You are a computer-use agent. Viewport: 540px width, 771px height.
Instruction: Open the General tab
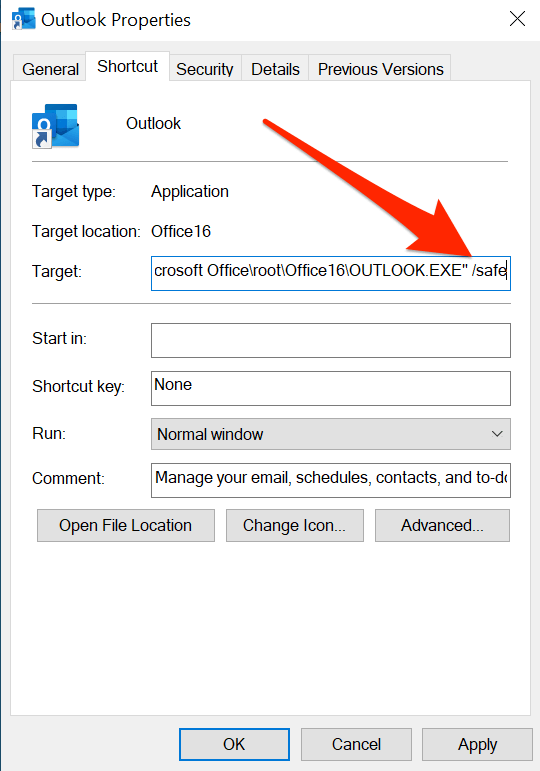click(x=50, y=69)
